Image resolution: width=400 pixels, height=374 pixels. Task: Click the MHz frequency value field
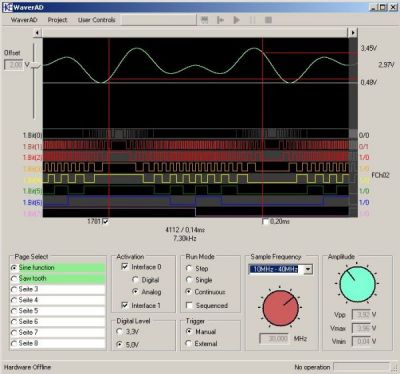coord(274,339)
